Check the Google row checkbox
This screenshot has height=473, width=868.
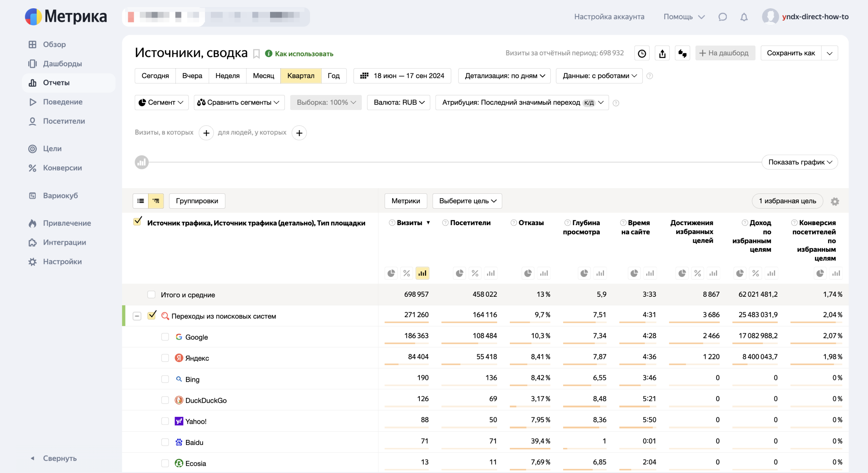[x=165, y=337]
